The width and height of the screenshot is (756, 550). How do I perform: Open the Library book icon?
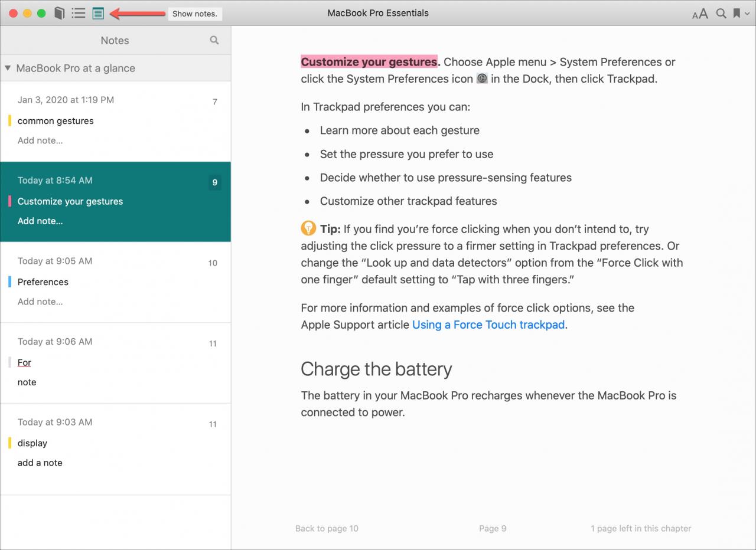[x=59, y=13]
